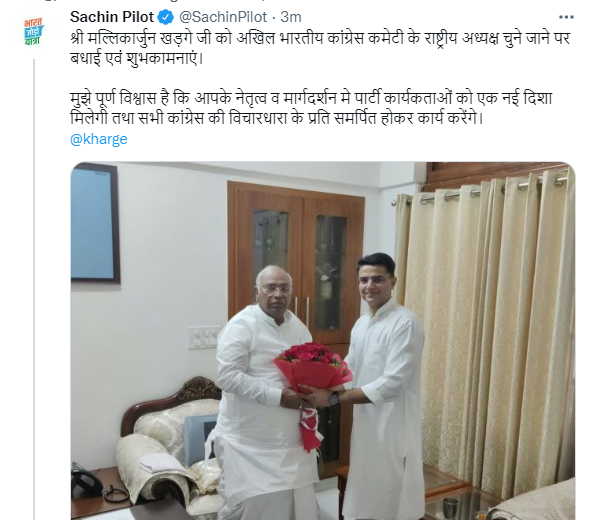Click the framed picture on the photo's wall

[95, 223]
